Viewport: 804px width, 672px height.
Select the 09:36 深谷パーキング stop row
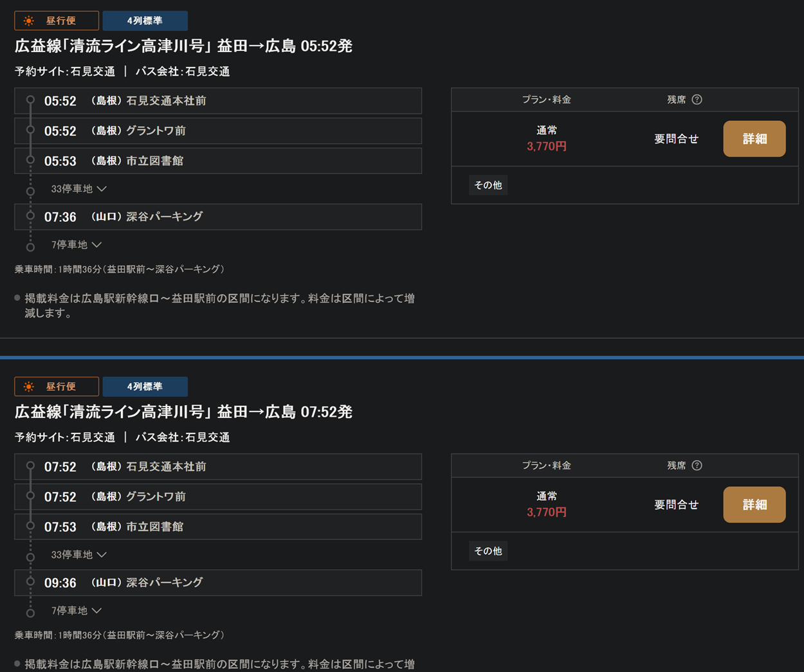pyautogui.click(x=218, y=583)
